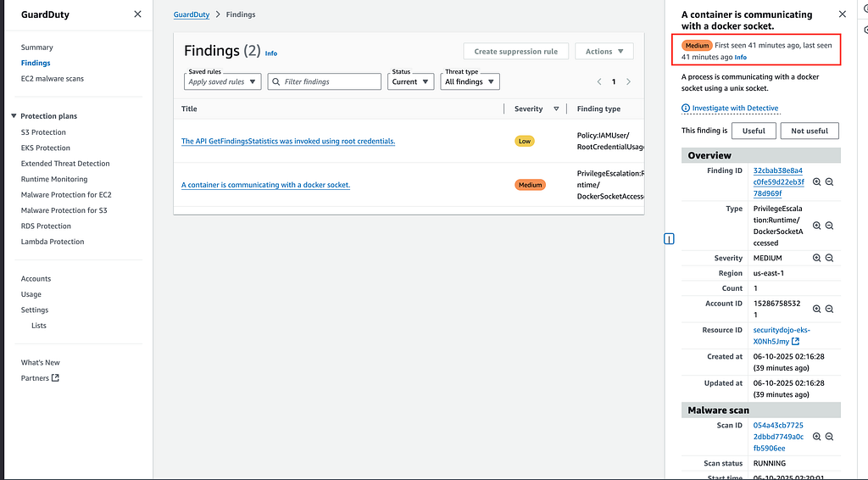Open Lists under Settings
Screen dimensions: 868x480
[39, 326]
